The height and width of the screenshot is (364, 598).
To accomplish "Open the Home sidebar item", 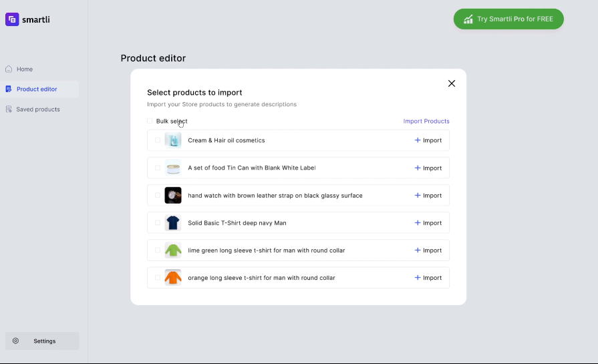I will (x=25, y=69).
